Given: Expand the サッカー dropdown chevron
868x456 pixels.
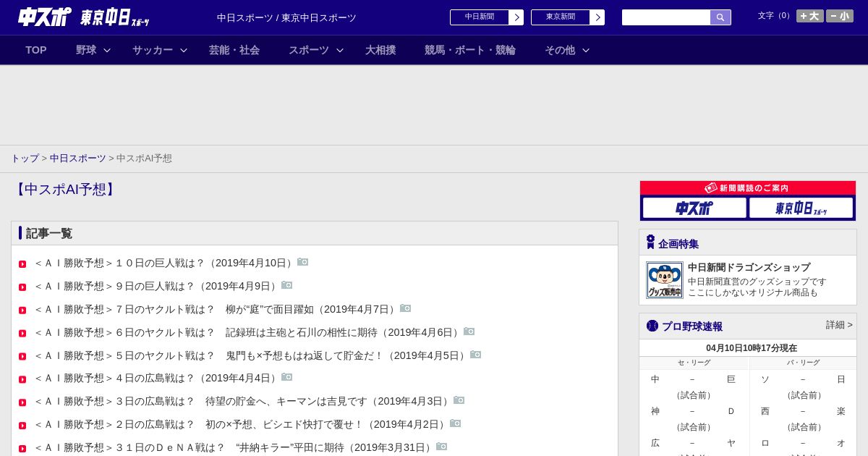Looking at the screenshot, I should pyautogui.click(x=184, y=50).
